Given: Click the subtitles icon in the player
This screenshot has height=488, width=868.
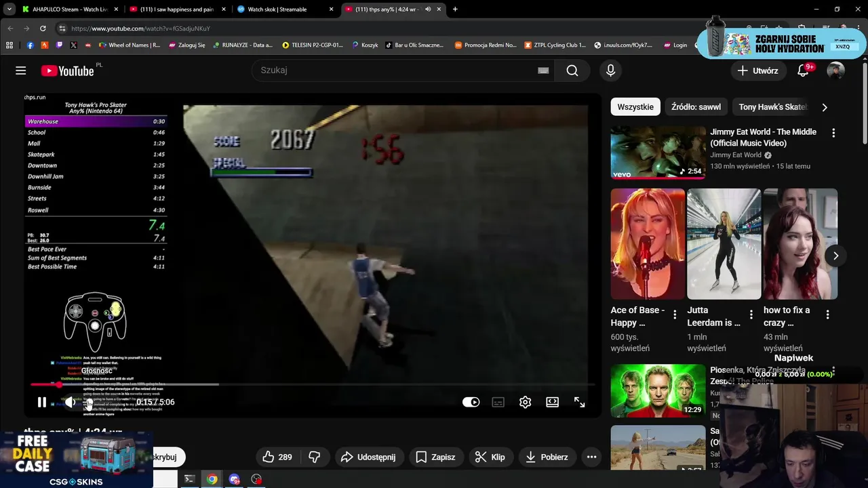Looking at the screenshot, I should click(498, 402).
